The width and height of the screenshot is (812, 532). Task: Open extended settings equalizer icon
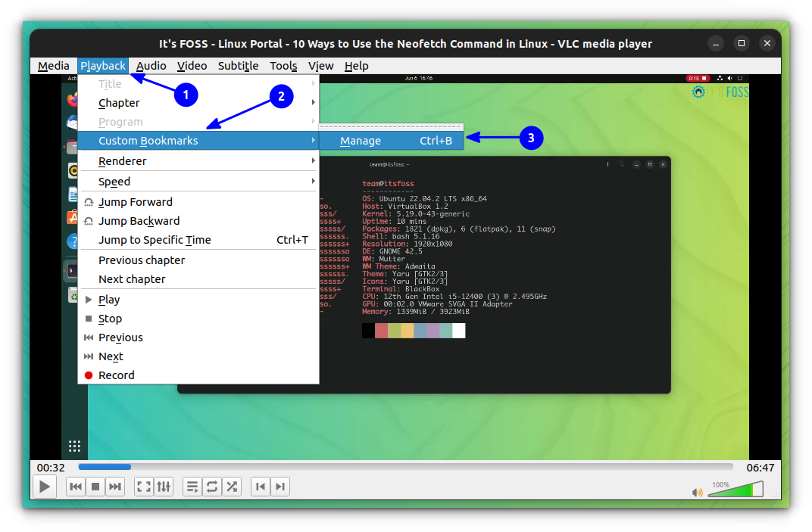[x=164, y=487]
